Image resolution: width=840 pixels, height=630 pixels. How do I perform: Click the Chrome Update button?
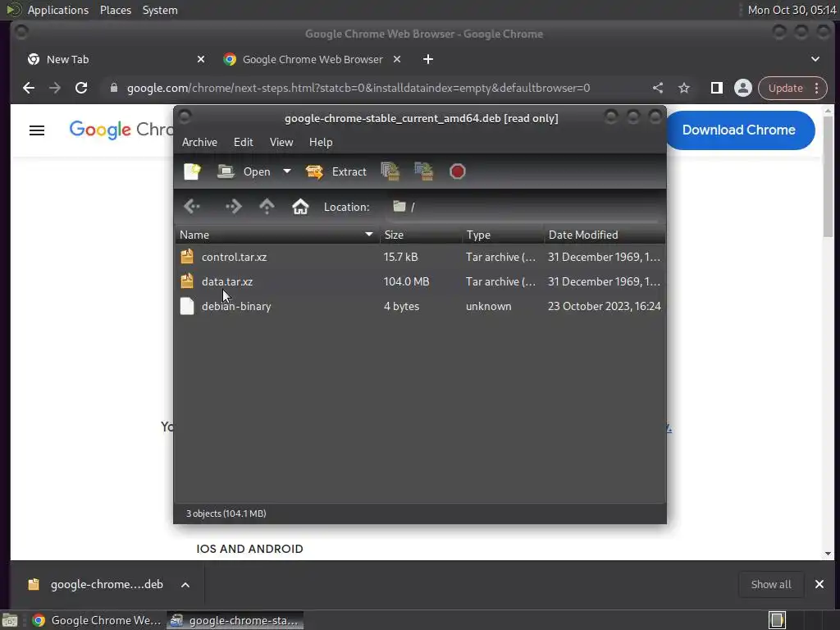coord(785,88)
